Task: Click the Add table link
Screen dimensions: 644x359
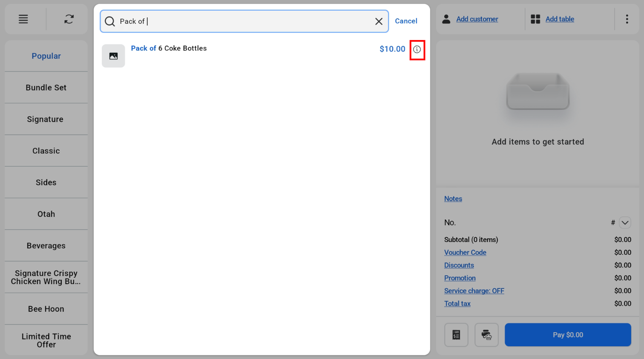Action: click(x=560, y=19)
